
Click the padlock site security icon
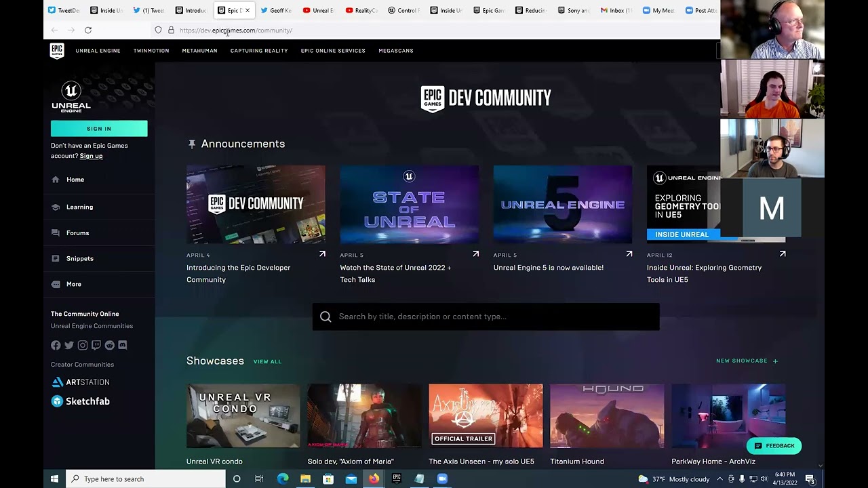tap(171, 30)
